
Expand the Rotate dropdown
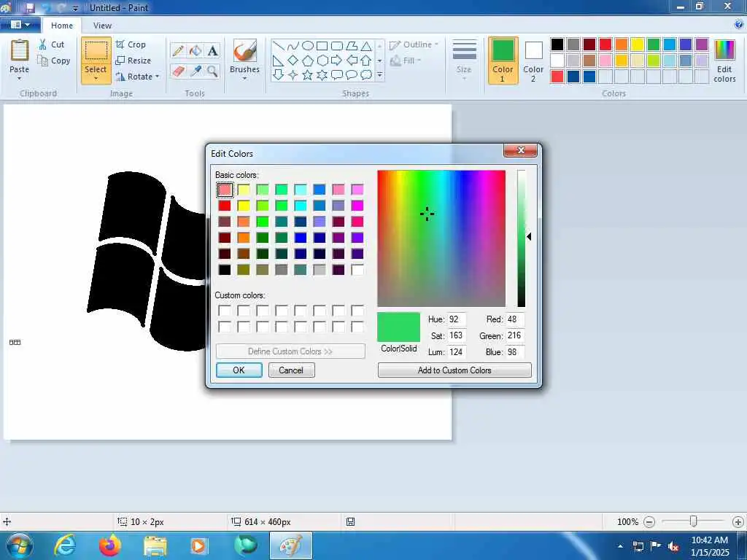[158, 77]
